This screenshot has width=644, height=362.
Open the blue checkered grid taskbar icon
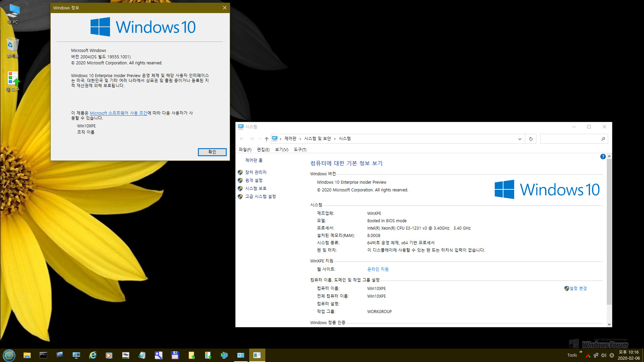158,355
